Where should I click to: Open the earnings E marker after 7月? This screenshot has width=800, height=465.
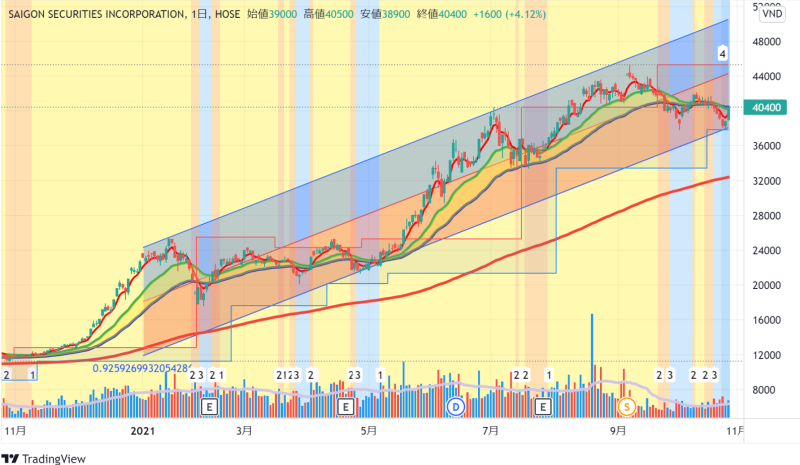542,407
